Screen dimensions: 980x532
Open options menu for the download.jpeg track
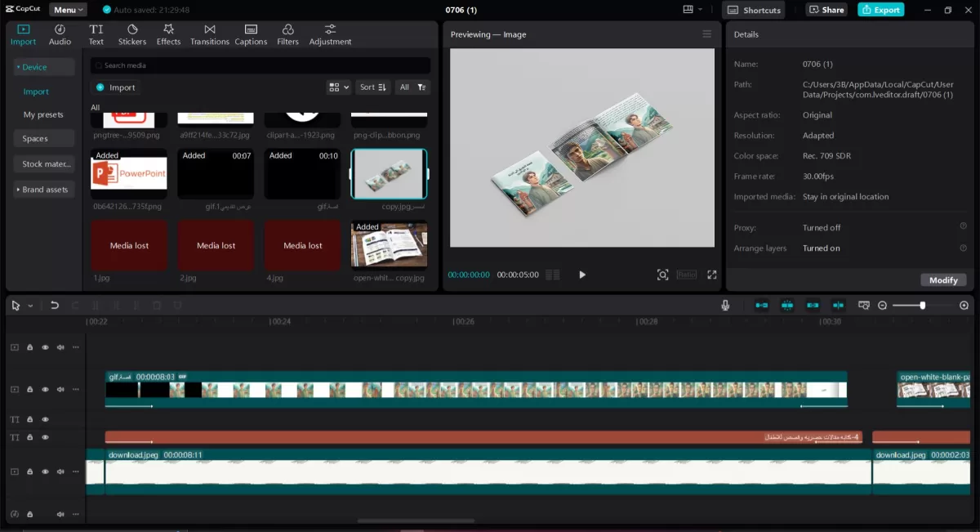click(x=76, y=472)
